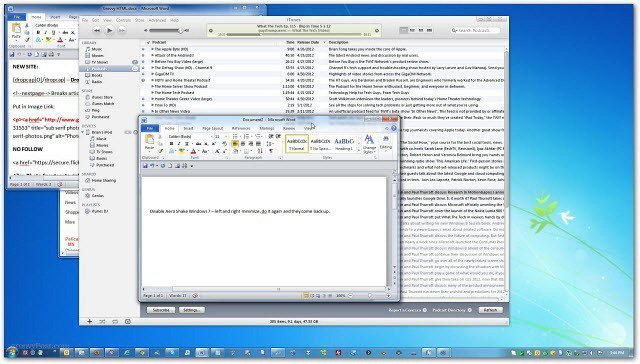640x364 pixels.
Task: Skip to next track in iTunes
Action: coord(122,30)
